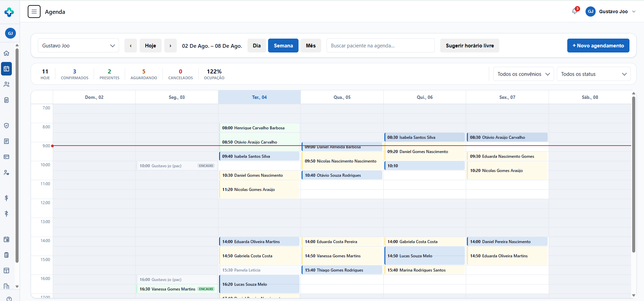Open the shield check sidebar icon
Screen dimensions: 644x301
pyautogui.click(x=6, y=126)
